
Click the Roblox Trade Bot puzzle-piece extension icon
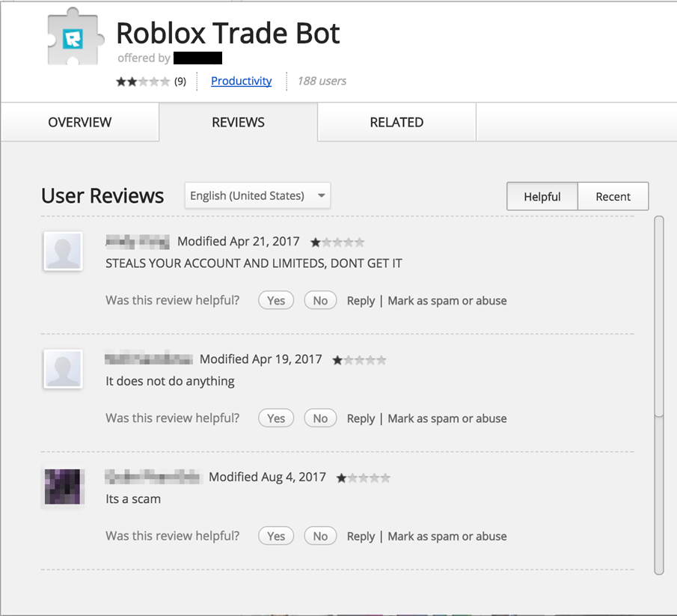75,37
